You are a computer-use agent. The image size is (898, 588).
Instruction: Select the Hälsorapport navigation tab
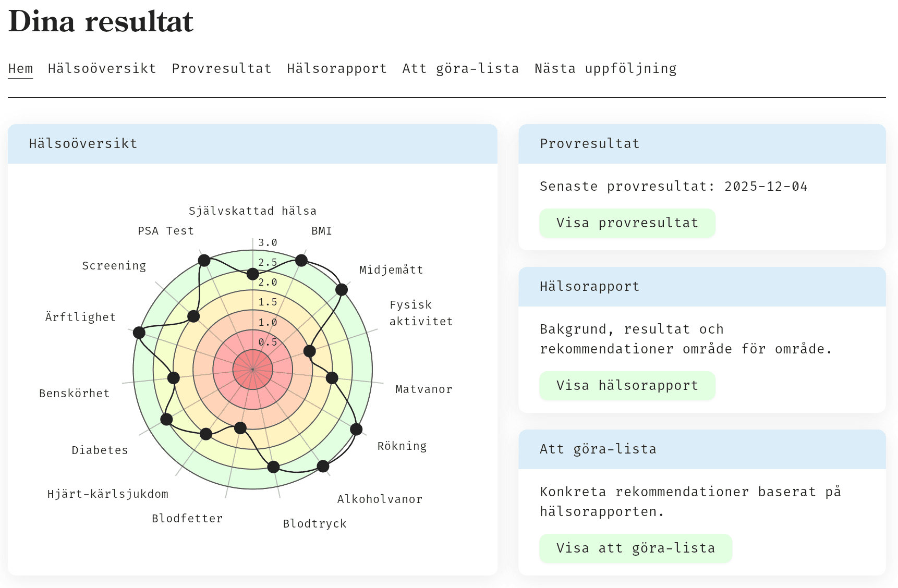337,69
